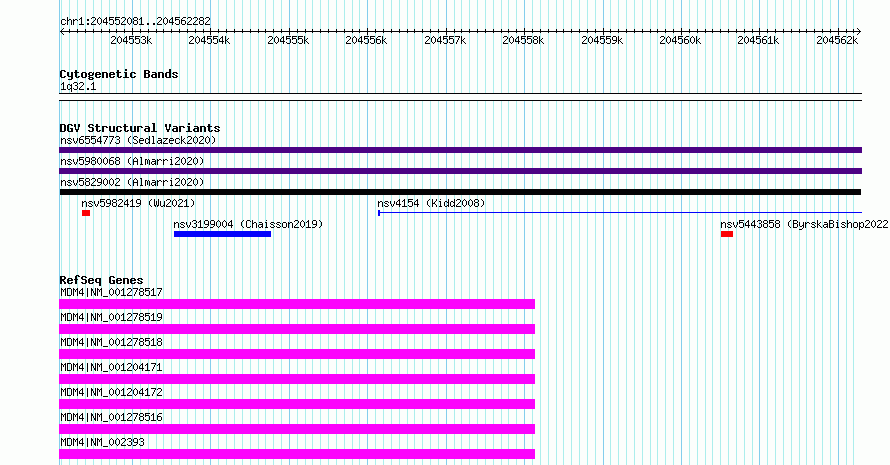
Task: Open the nsv4154 (Kidd2008) label
Action: tap(431, 203)
